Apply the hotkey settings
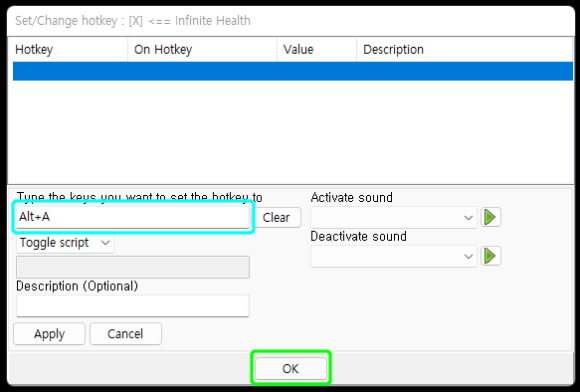Screen dimensions: 580x392 [49, 334]
